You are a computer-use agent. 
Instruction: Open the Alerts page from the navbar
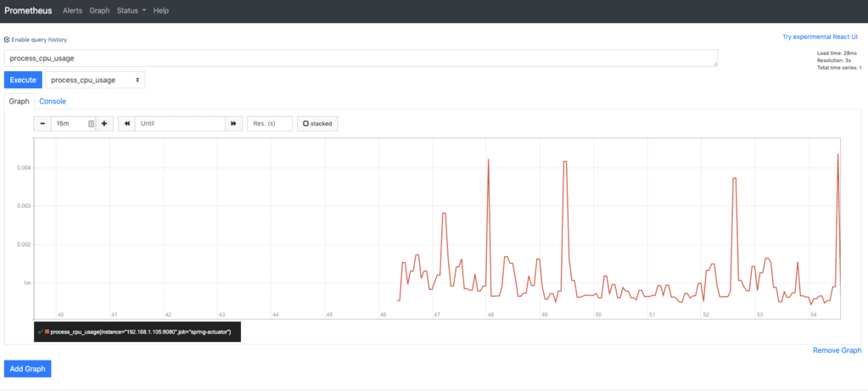72,10
